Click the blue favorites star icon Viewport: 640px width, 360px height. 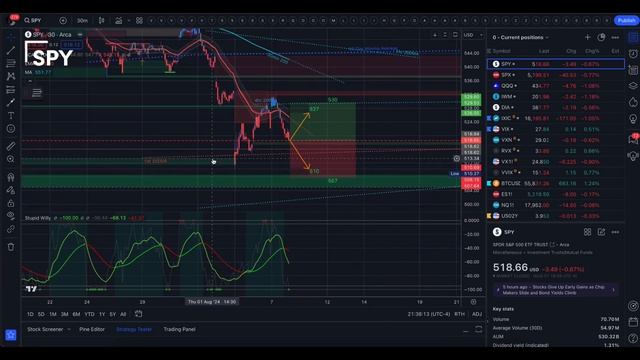(x=11, y=335)
